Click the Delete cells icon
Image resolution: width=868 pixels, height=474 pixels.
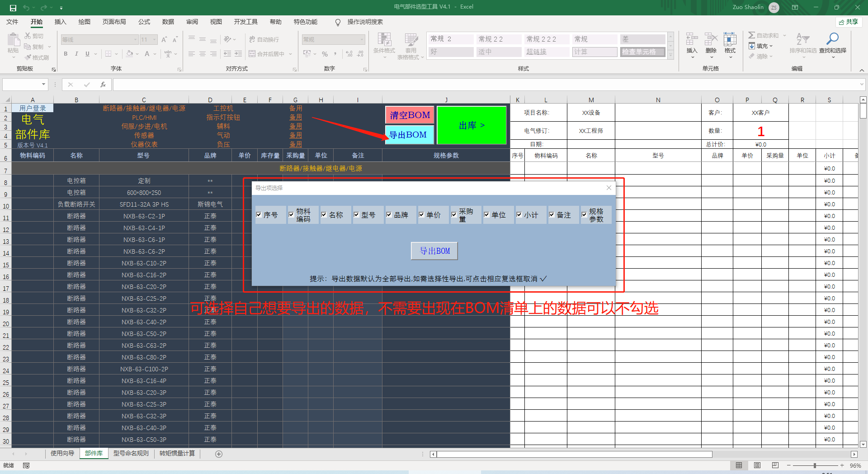[x=711, y=40]
